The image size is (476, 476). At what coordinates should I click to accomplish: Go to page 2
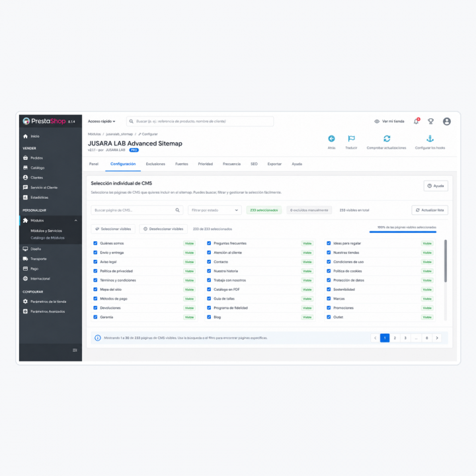pos(395,338)
